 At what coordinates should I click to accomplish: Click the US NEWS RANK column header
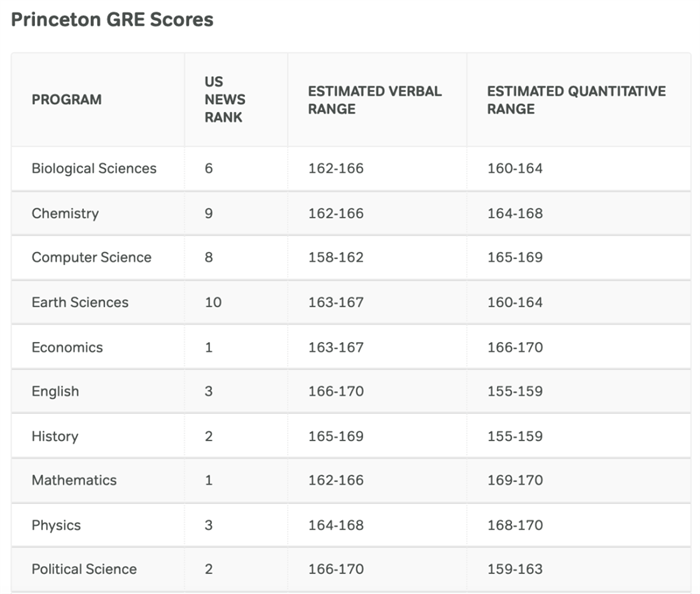click(x=223, y=99)
